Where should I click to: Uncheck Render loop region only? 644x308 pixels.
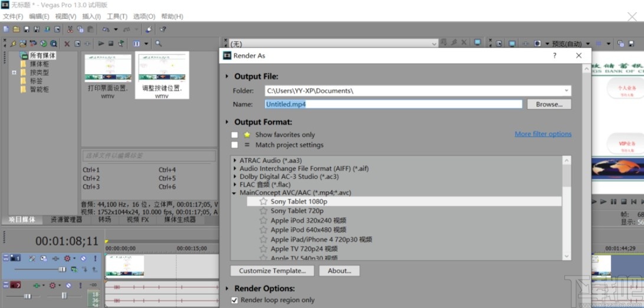[x=235, y=300]
